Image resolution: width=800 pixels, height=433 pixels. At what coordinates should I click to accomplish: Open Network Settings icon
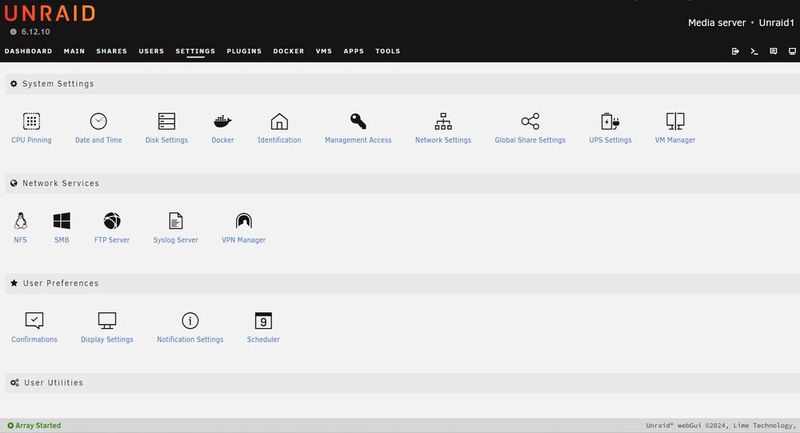[443, 121]
